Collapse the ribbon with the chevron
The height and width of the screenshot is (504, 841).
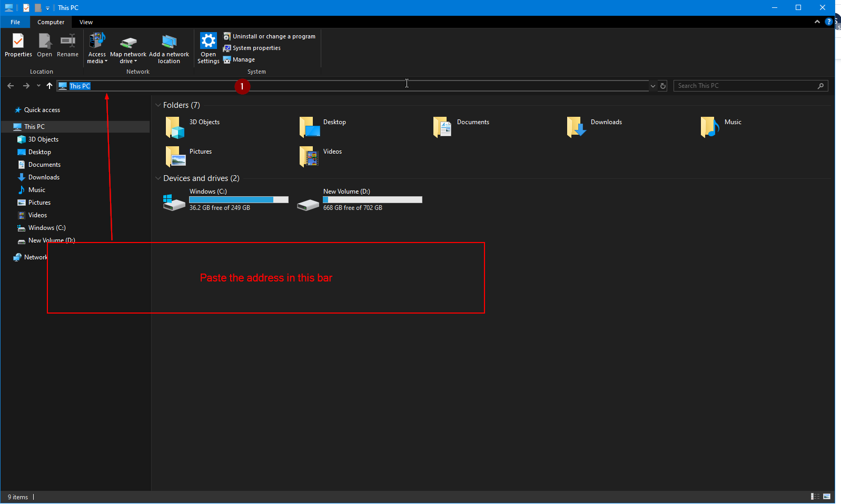[817, 22]
